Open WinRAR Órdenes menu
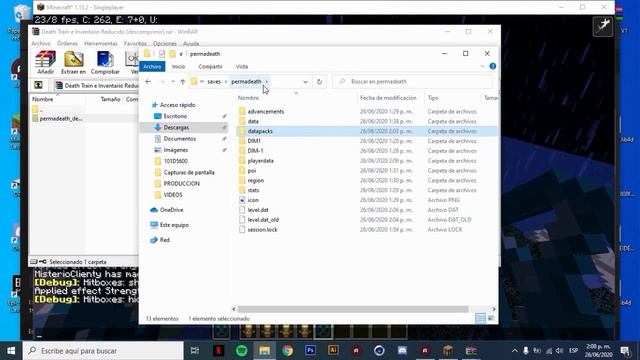The height and width of the screenshot is (360, 640). pos(67,43)
